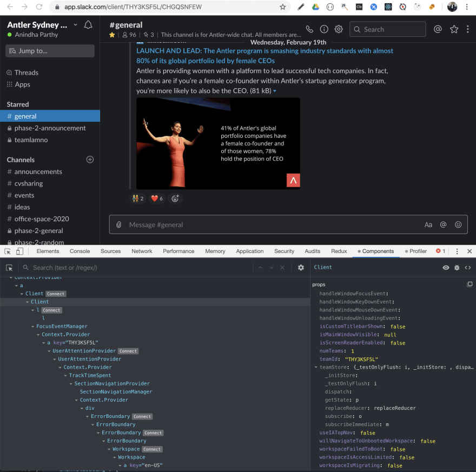Show the 96 members list
Image resolution: width=476 pixels, height=472 pixels.
pos(129,35)
